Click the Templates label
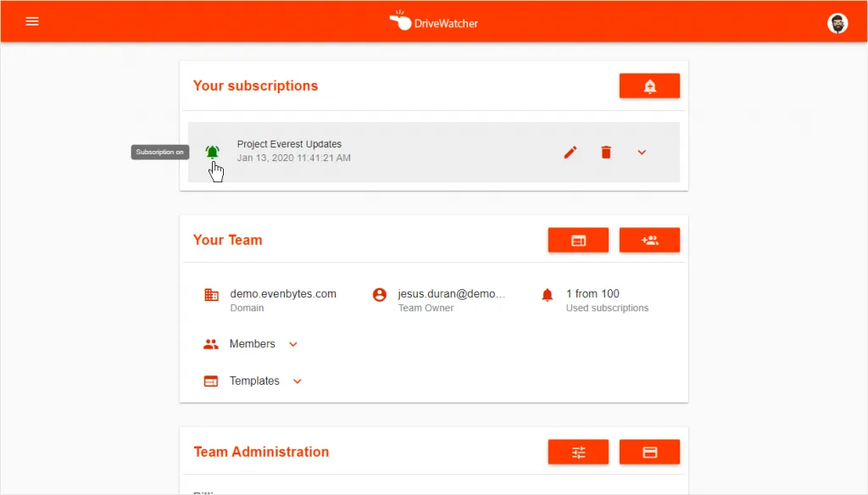Image resolution: width=868 pixels, height=495 pixels. click(x=254, y=381)
